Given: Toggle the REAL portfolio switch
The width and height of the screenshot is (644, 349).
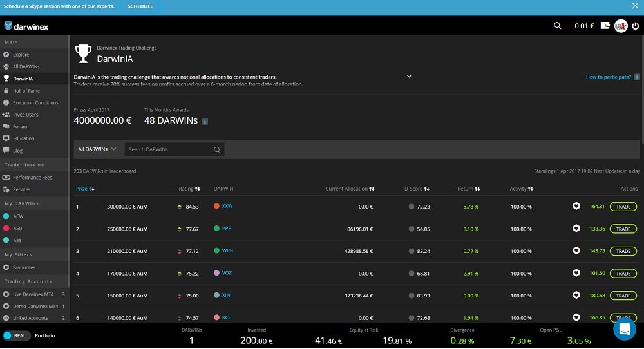Looking at the screenshot, I should pyautogui.click(x=15, y=335).
